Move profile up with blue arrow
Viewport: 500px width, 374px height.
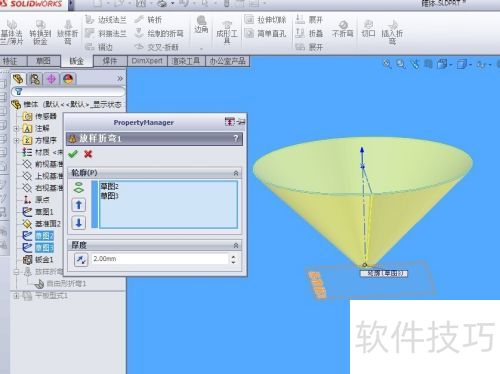tap(79, 205)
